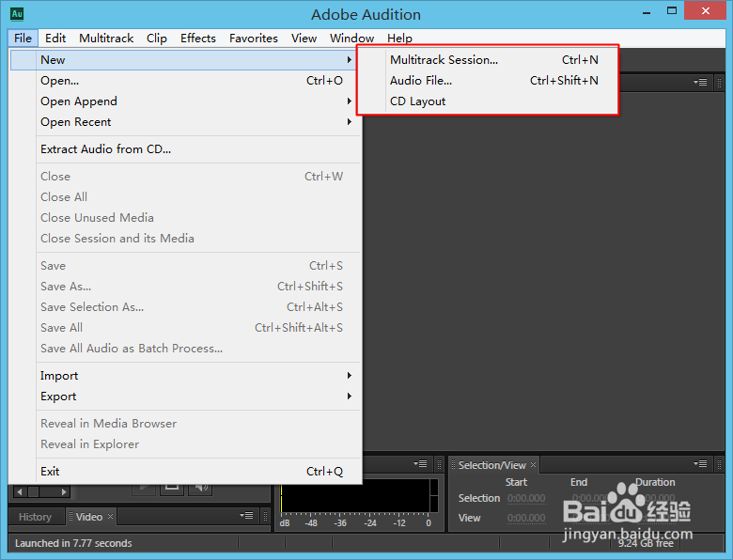Open the Multitrack menu

click(106, 39)
